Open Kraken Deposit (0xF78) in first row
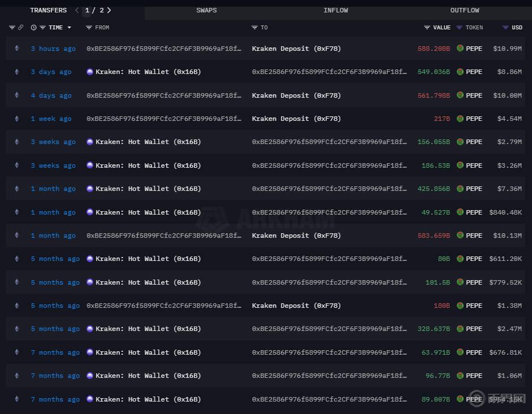532x414 pixels. 296,49
